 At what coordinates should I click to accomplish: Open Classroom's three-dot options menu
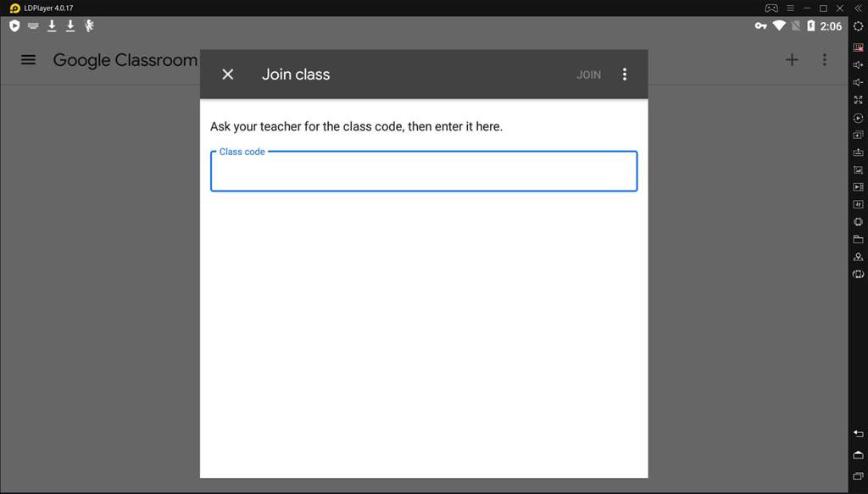824,60
